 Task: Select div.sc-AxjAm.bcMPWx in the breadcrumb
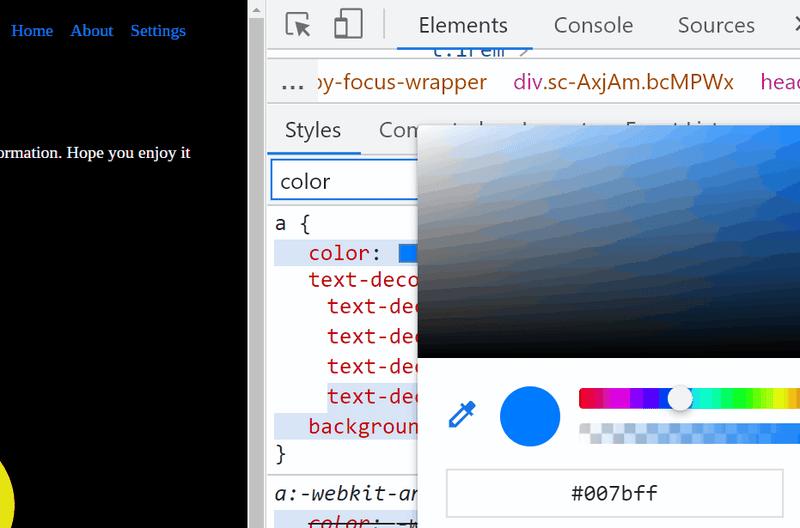[x=623, y=82]
